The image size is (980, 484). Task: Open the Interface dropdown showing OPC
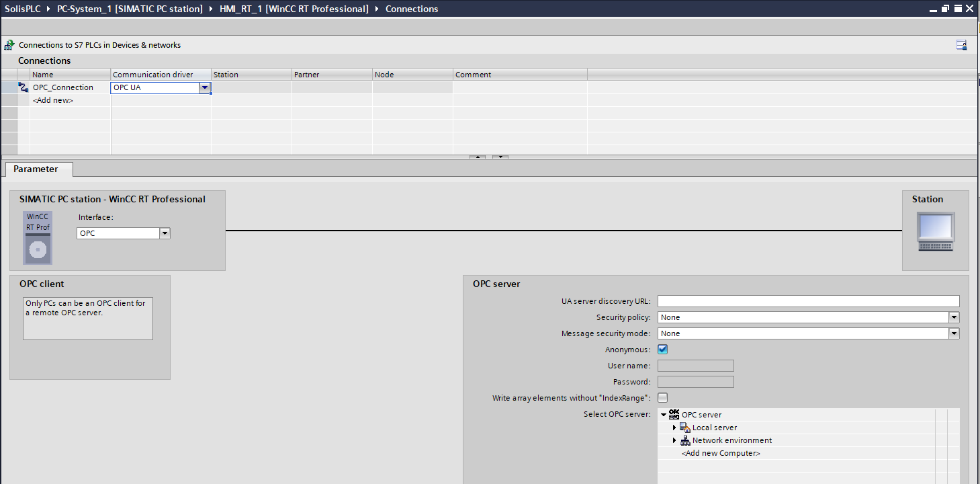tap(165, 233)
